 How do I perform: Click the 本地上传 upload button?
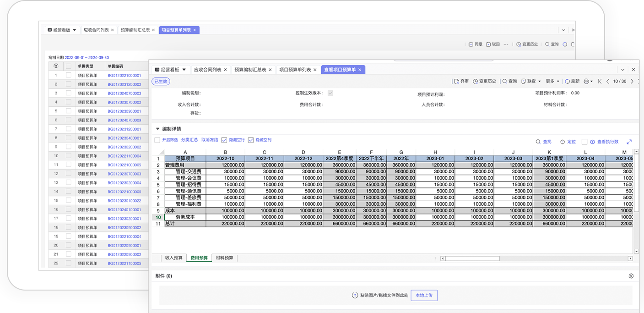pyautogui.click(x=424, y=296)
